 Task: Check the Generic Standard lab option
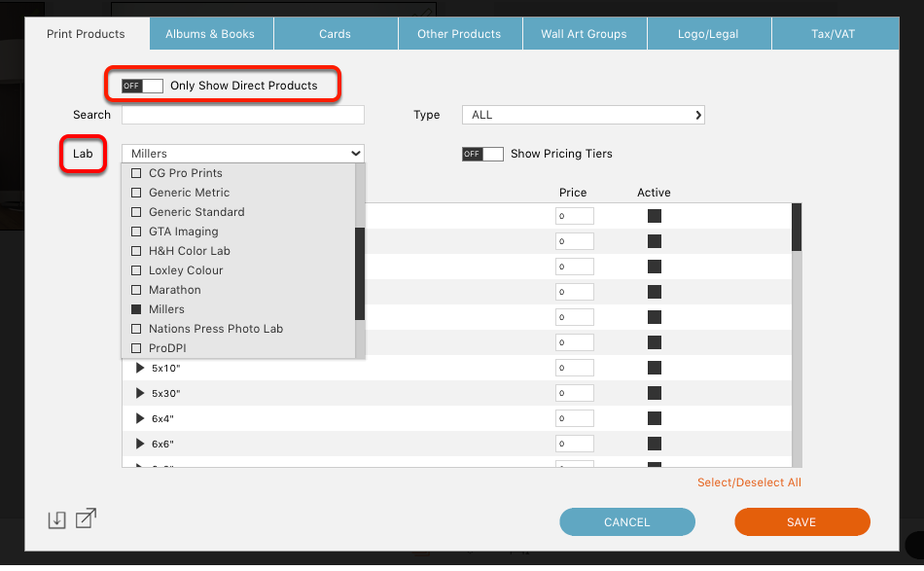[x=136, y=212]
